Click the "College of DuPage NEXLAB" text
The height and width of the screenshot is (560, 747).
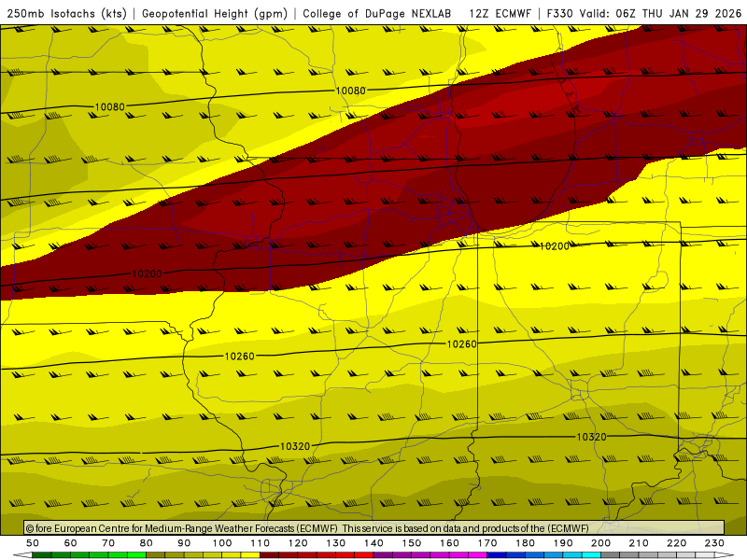pos(377,14)
